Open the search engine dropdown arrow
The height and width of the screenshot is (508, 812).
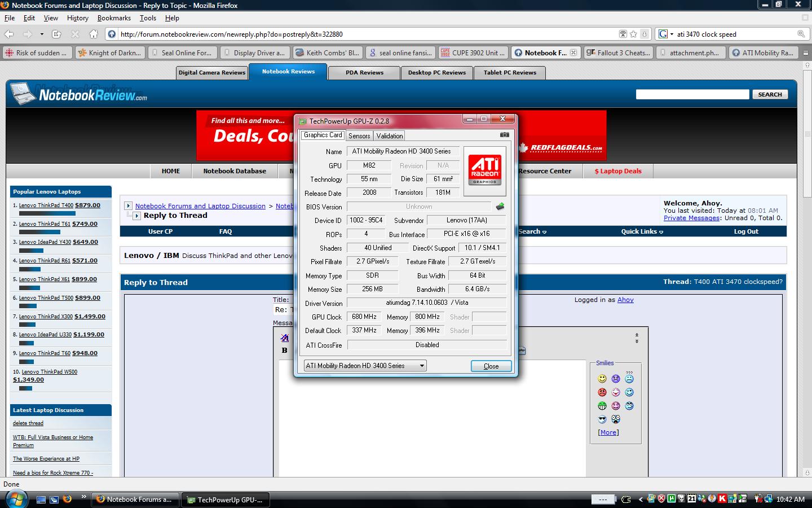(672, 34)
